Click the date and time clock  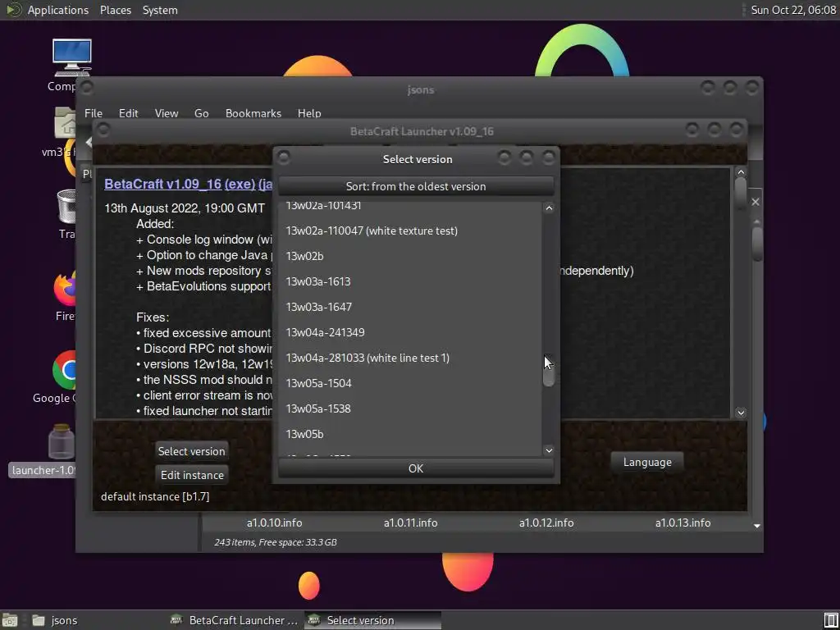point(793,10)
